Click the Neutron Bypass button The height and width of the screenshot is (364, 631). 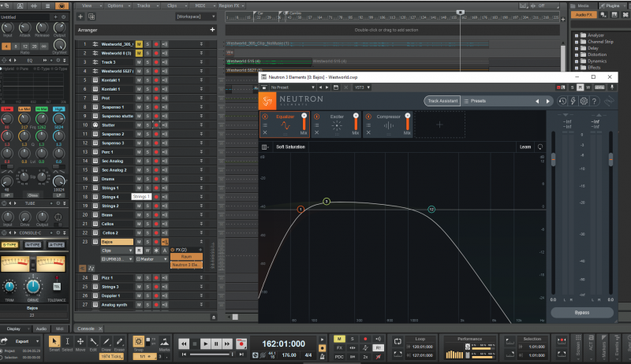pos(582,312)
